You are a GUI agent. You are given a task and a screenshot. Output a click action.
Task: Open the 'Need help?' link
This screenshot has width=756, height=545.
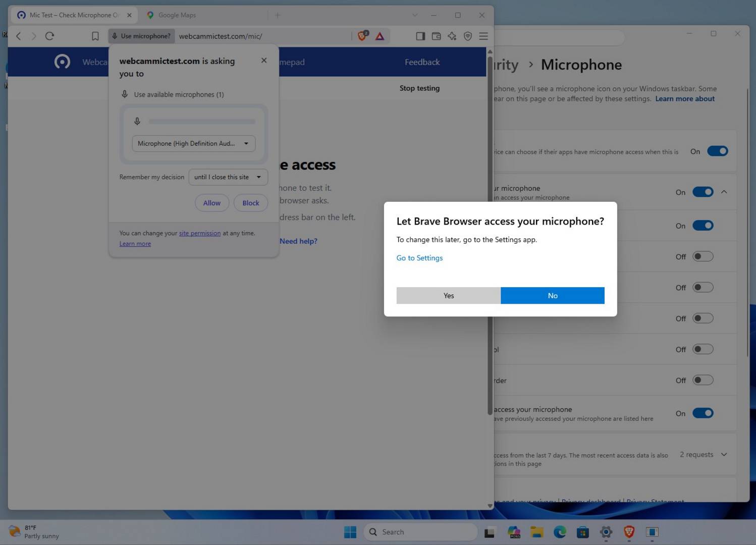(x=298, y=241)
